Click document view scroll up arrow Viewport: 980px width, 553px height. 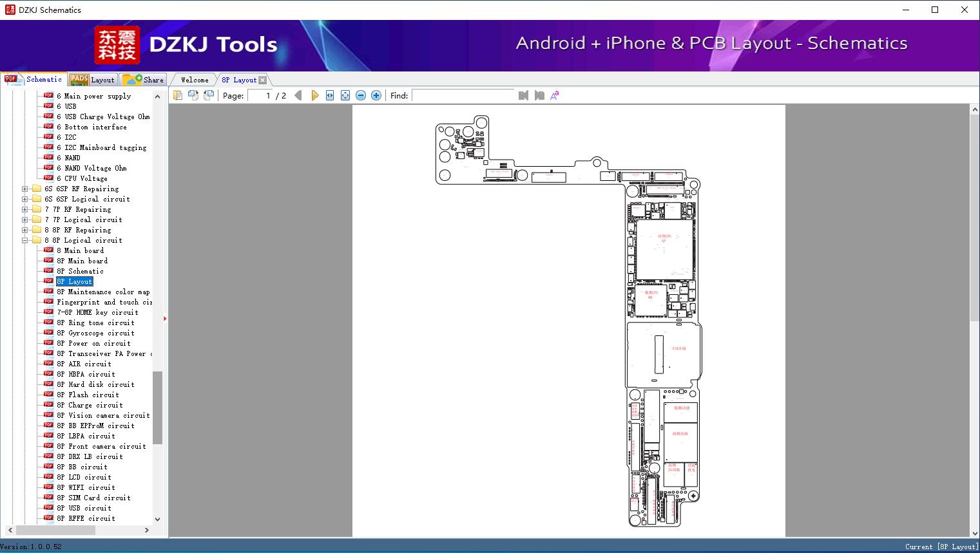(975, 110)
